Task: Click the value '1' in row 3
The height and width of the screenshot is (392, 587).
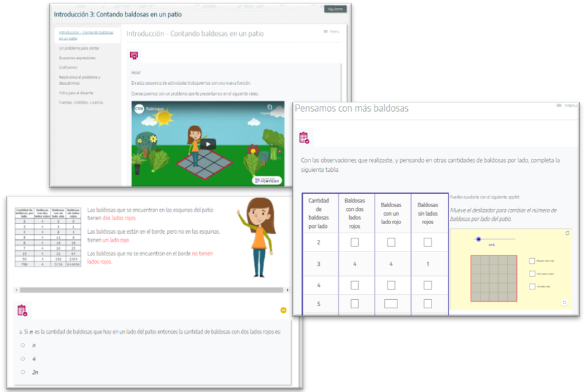Action: 428,264
